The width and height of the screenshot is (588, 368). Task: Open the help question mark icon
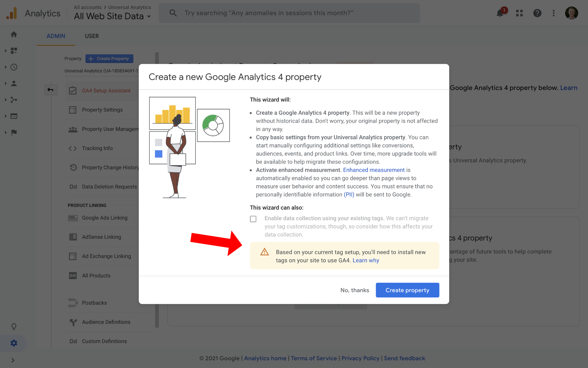[537, 13]
